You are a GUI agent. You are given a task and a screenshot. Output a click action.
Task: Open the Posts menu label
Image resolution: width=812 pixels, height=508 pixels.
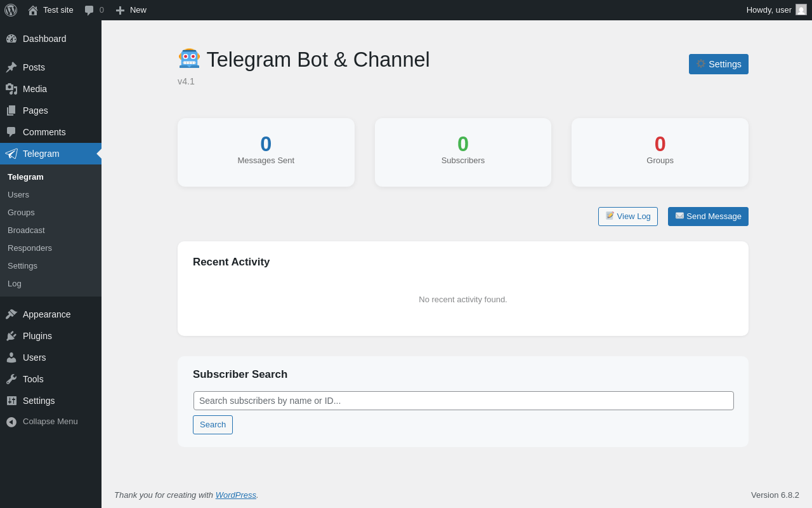[34, 67]
